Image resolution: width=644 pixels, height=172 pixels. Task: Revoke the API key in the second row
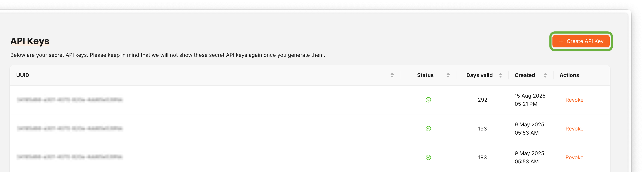[x=574, y=129]
